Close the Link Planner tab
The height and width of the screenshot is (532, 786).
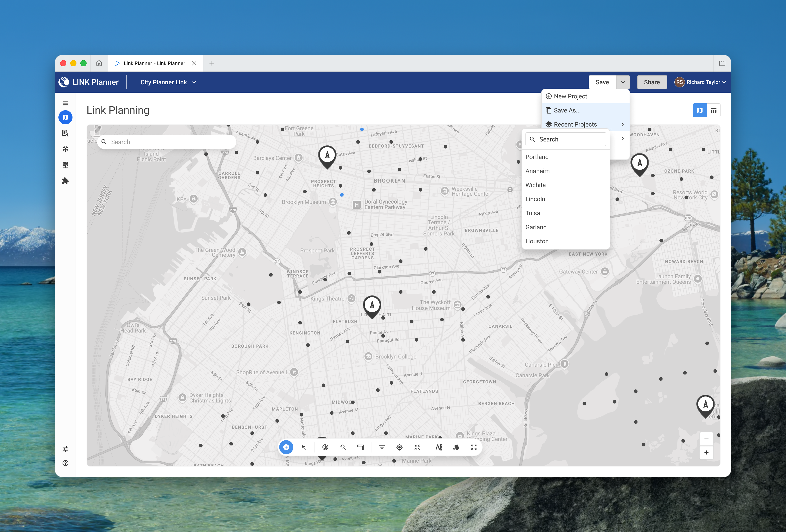pyautogui.click(x=194, y=63)
